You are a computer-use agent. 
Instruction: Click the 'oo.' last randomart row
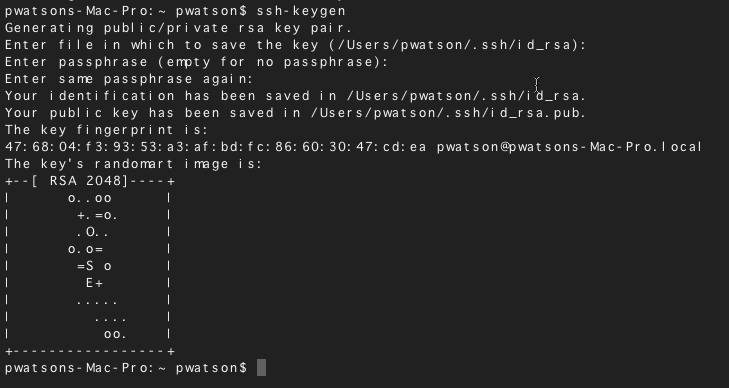coord(115,334)
